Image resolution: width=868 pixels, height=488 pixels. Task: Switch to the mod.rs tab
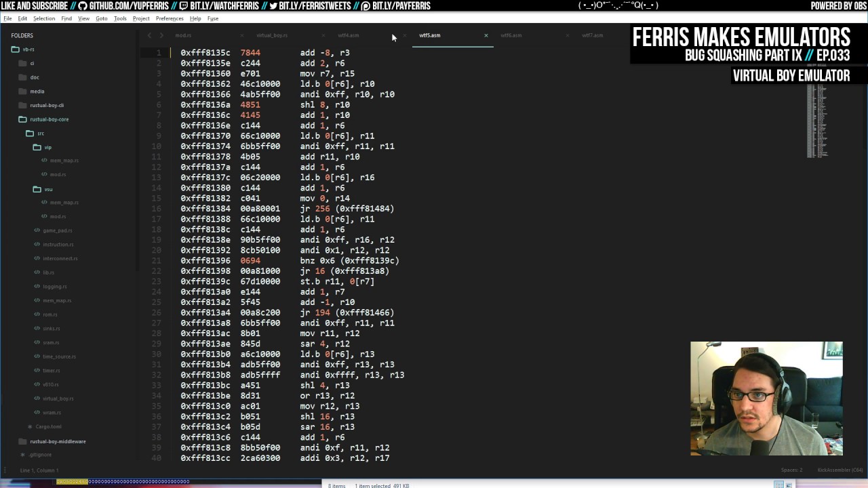coord(183,35)
